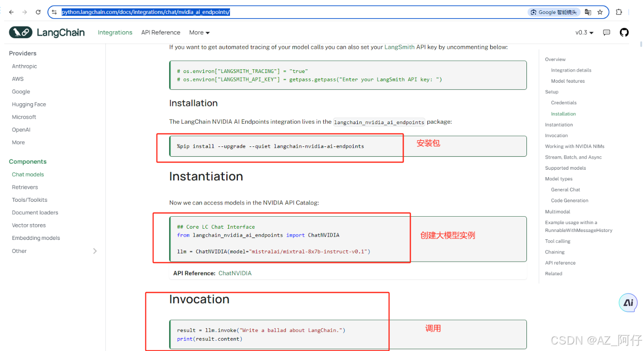
Task: Jump to Model features in contents
Action: [568, 81]
